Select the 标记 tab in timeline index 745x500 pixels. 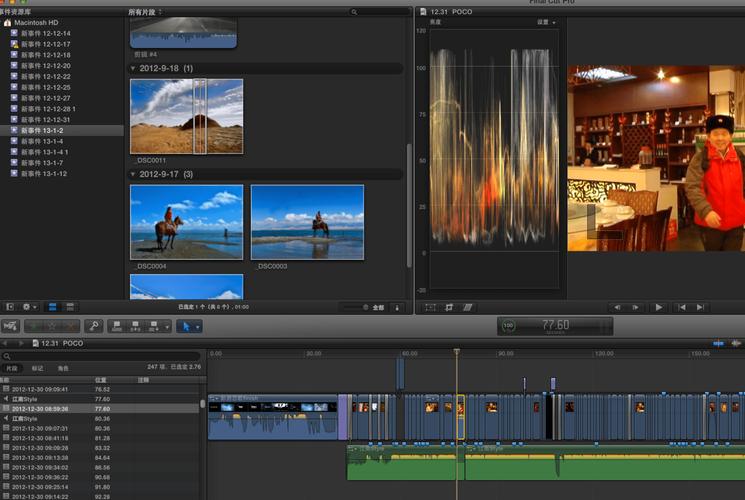[38, 368]
